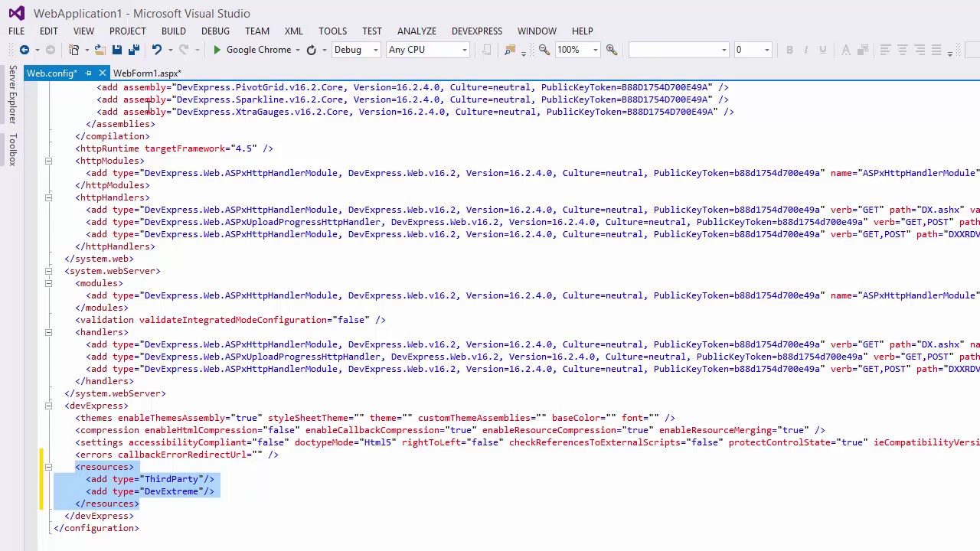Open the PROJECT menu
This screenshot has height=551, width=980.
click(x=127, y=31)
